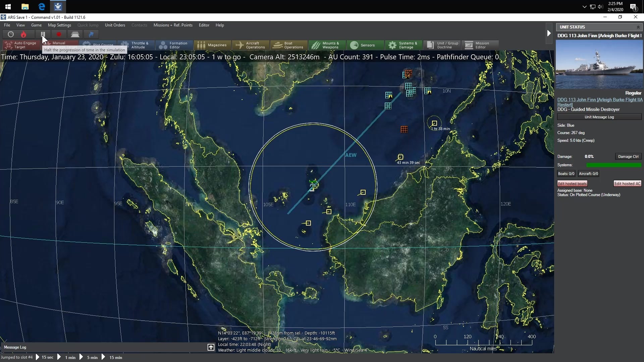The height and width of the screenshot is (362, 644).
Task: Click Edit hosted AC
Action: tap(627, 184)
